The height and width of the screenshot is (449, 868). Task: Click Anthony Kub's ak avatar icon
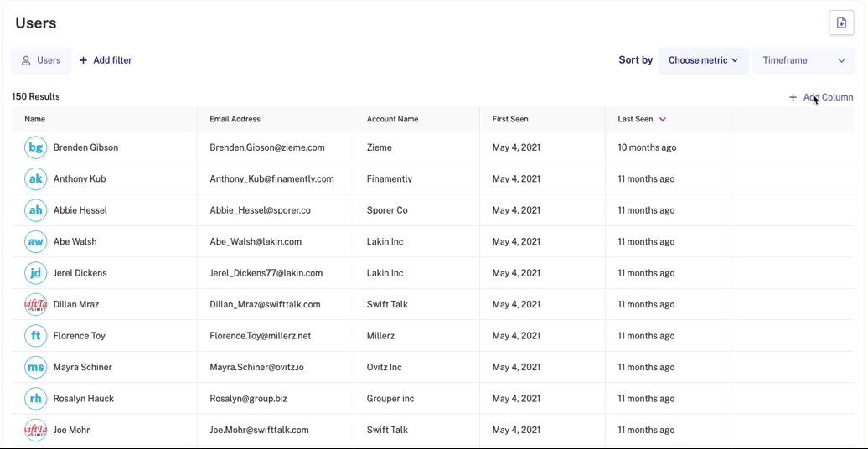[35, 178]
